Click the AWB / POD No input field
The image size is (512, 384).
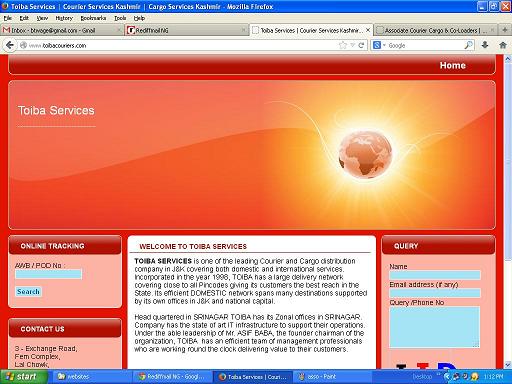coord(48,274)
